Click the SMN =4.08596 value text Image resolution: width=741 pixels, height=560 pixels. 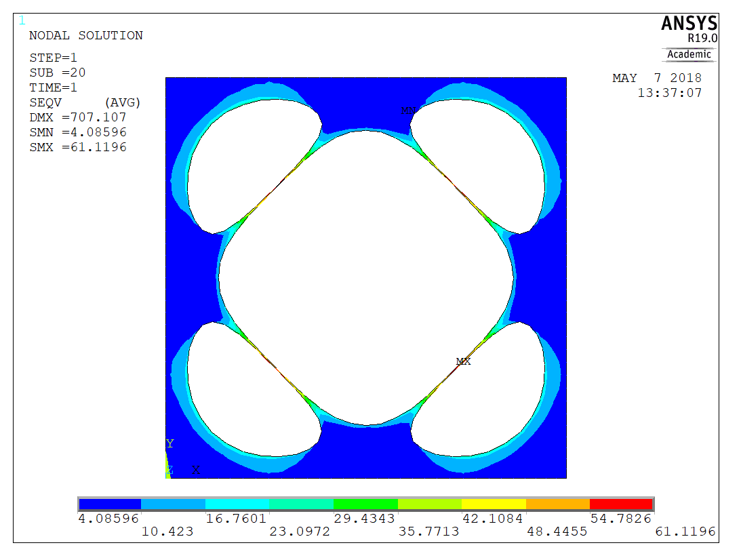(x=78, y=132)
